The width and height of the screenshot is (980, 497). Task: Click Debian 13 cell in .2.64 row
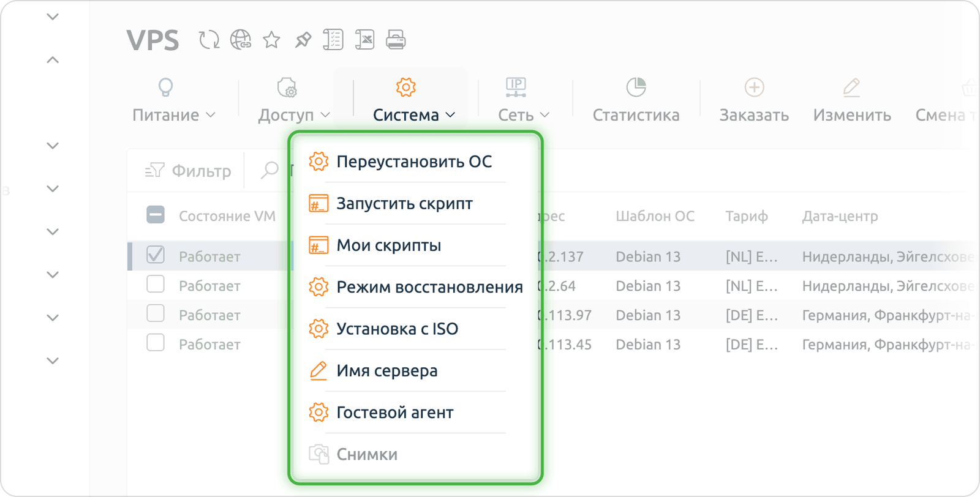[x=648, y=286]
